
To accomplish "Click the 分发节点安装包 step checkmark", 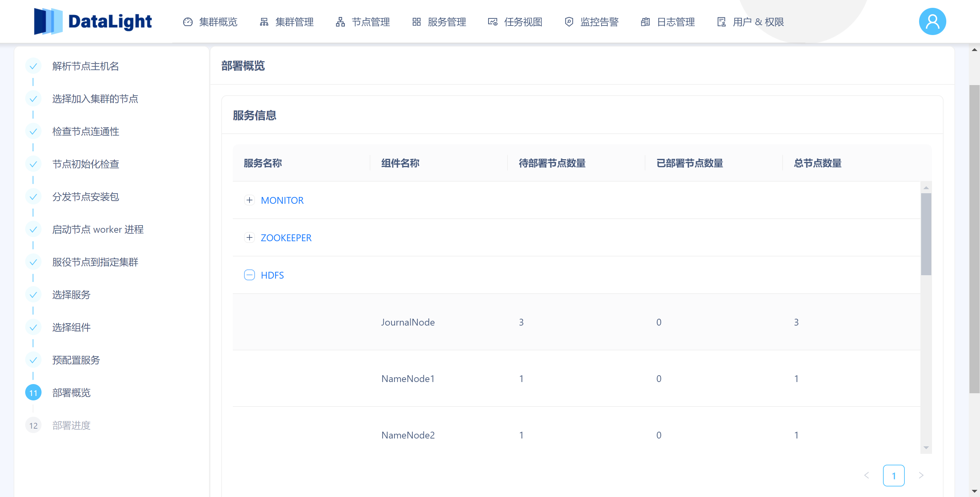I will tap(33, 197).
